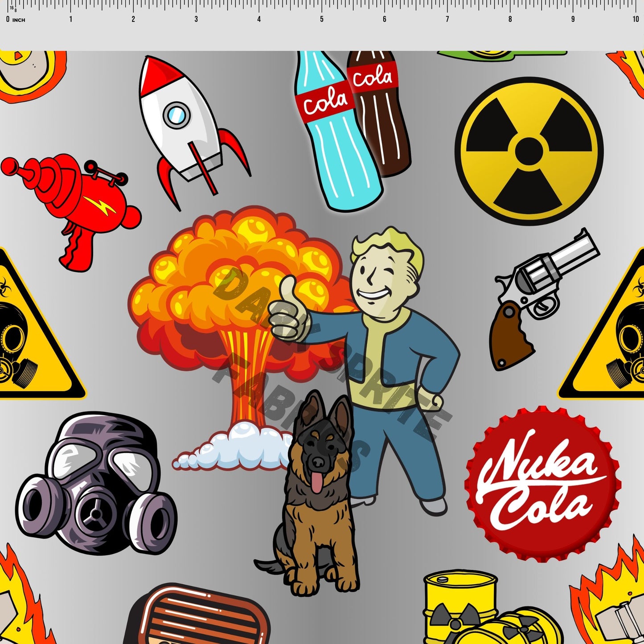This screenshot has height=644, width=644.
Task: Click the ruler mark labeled 6
Action: (385, 19)
